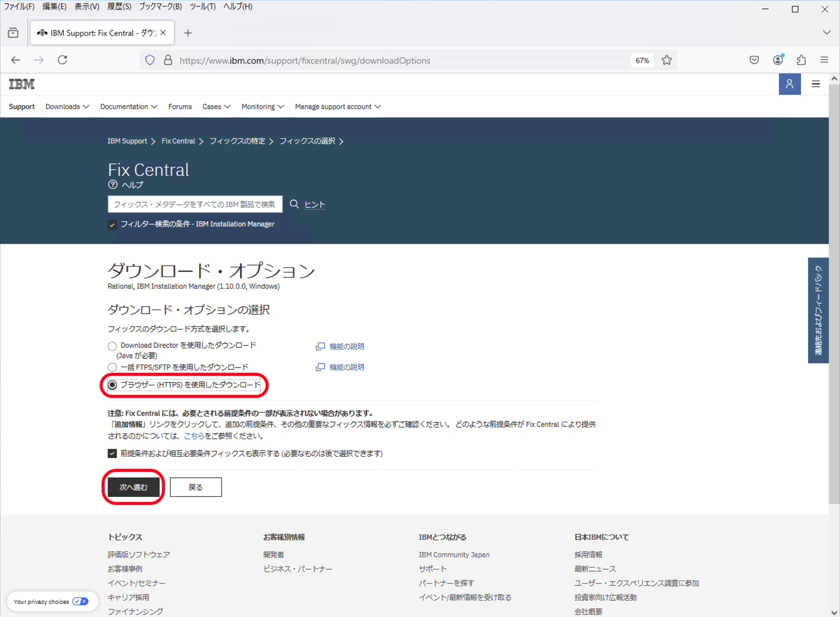Viewport: 840px width, 617px height.
Task: Expand the Cases dropdown
Action: [217, 106]
